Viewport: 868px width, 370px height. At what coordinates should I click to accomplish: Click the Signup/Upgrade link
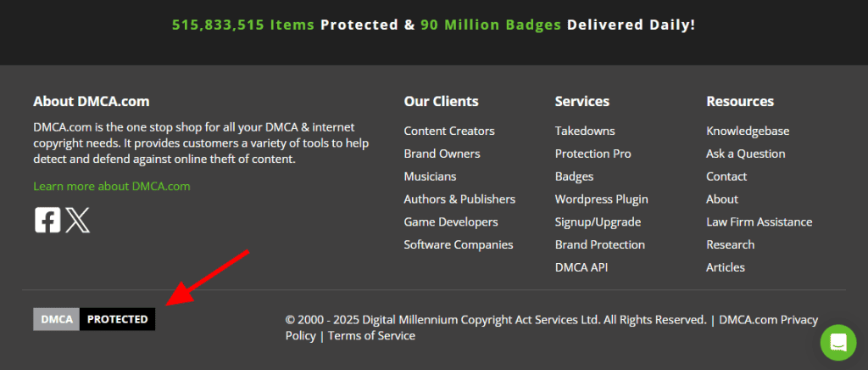pyautogui.click(x=598, y=221)
